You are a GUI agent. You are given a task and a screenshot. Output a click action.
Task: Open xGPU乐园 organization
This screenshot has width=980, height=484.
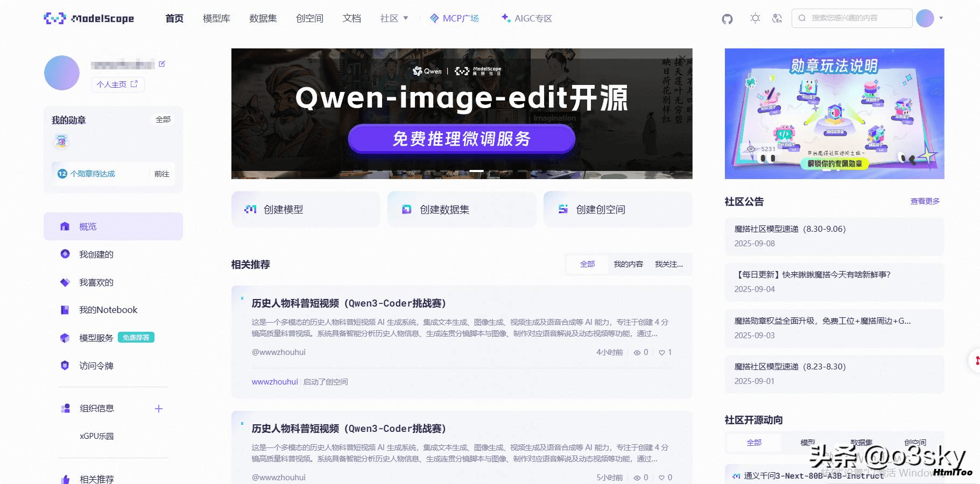97,436
